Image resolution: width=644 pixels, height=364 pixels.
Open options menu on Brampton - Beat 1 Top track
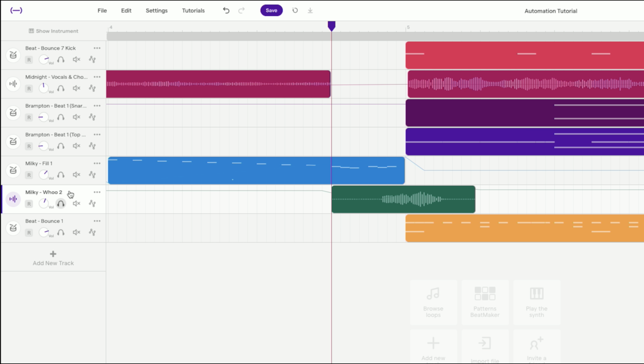pyautogui.click(x=97, y=134)
